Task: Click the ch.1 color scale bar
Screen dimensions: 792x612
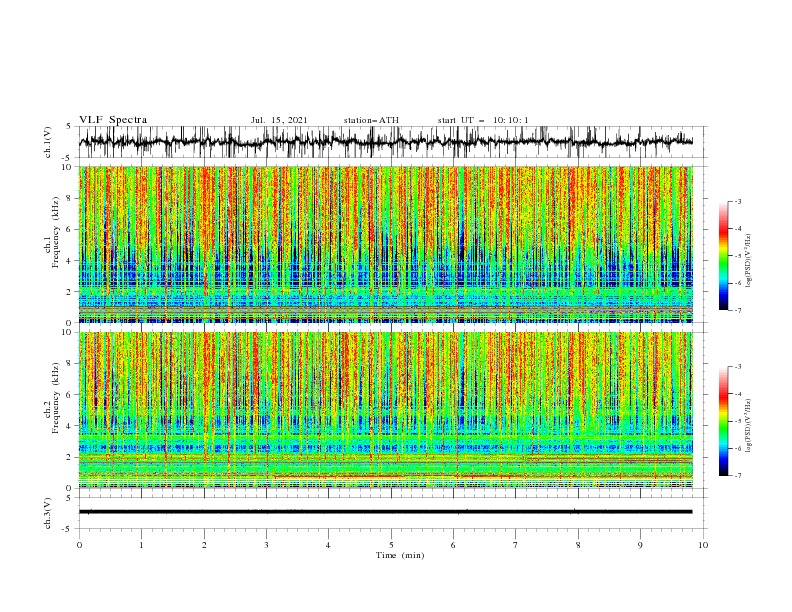Action: pos(723,256)
